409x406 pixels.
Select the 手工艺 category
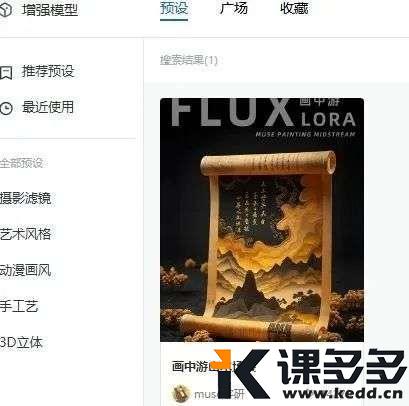click(x=19, y=306)
